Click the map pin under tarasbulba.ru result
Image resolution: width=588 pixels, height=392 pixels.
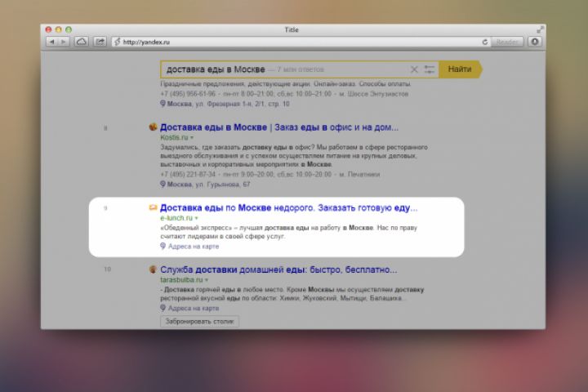click(x=163, y=308)
